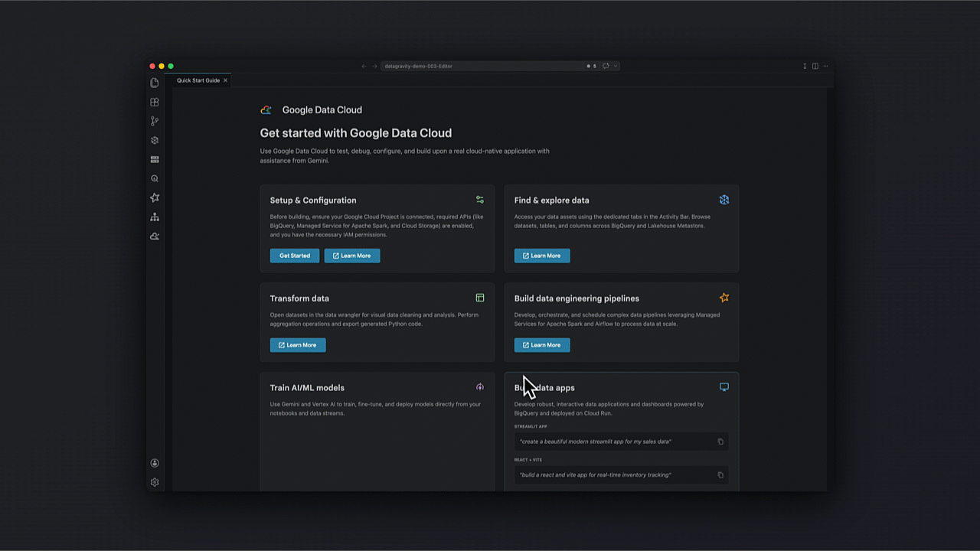Click the star icon on Build data engineering pipelines card
This screenshot has width=980, height=551.
pos(724,298)
